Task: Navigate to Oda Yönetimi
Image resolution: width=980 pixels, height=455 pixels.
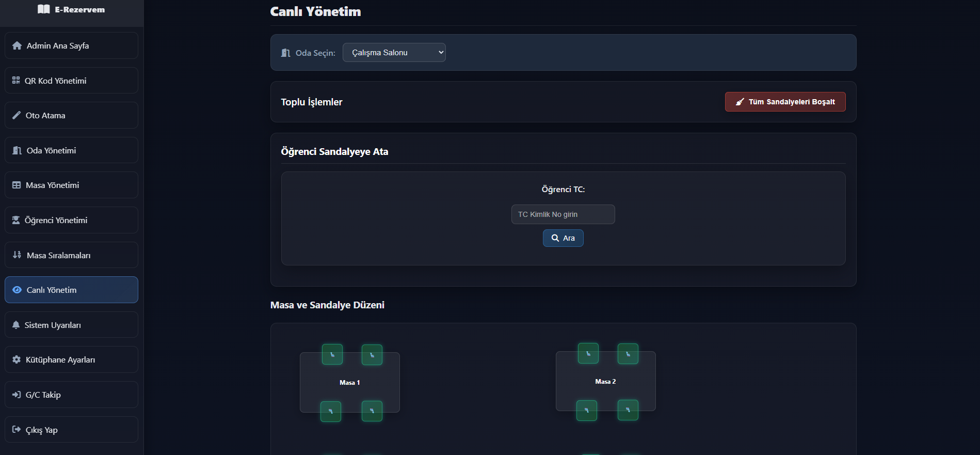Action: coord(71,150)
